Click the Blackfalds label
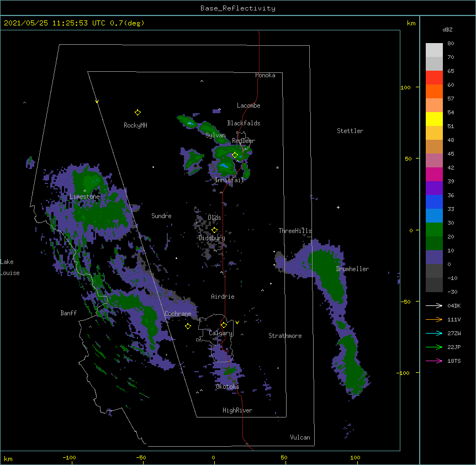The height and width of the screenshot is (465, 476). (x=244, y=123)
